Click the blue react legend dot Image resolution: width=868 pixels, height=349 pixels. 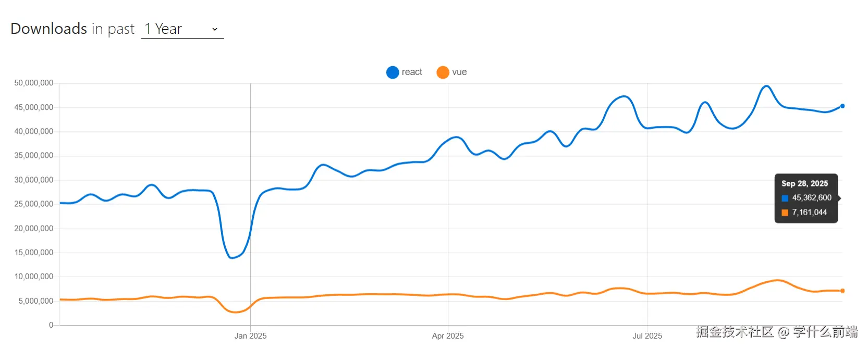392,72
